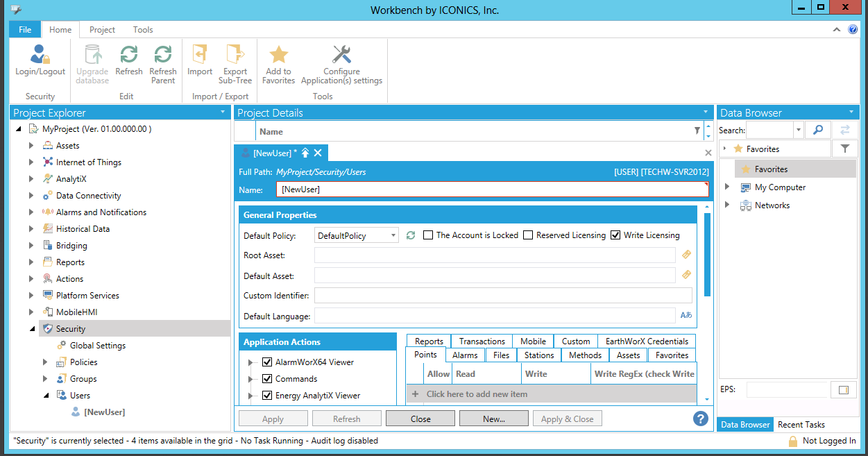Click the Refresh Parent ribbon icon
868x456 pixels.
pos(163,55)
